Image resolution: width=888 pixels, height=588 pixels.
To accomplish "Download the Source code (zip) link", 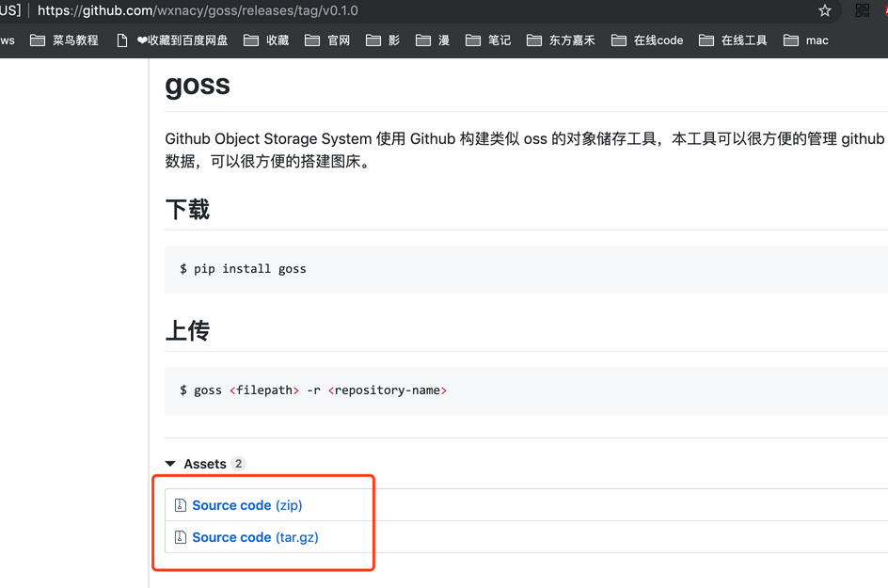I will [x=246, y=505].
